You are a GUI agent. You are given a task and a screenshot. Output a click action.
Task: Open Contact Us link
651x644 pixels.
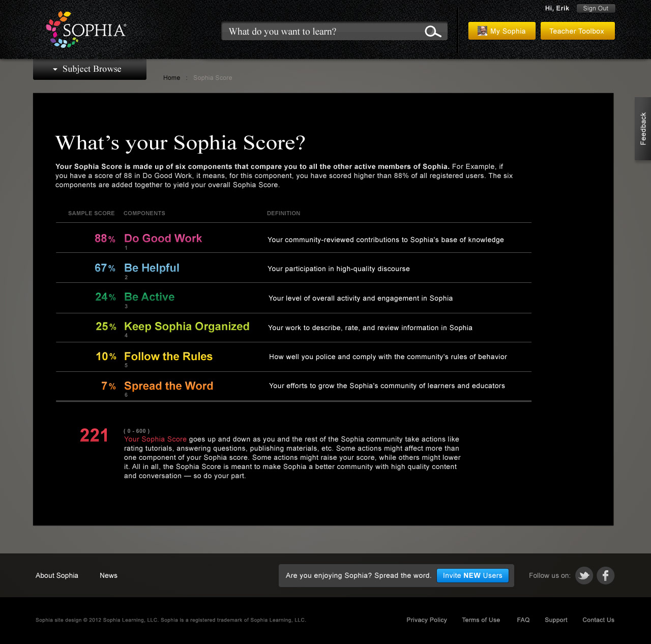pos(598,620)
